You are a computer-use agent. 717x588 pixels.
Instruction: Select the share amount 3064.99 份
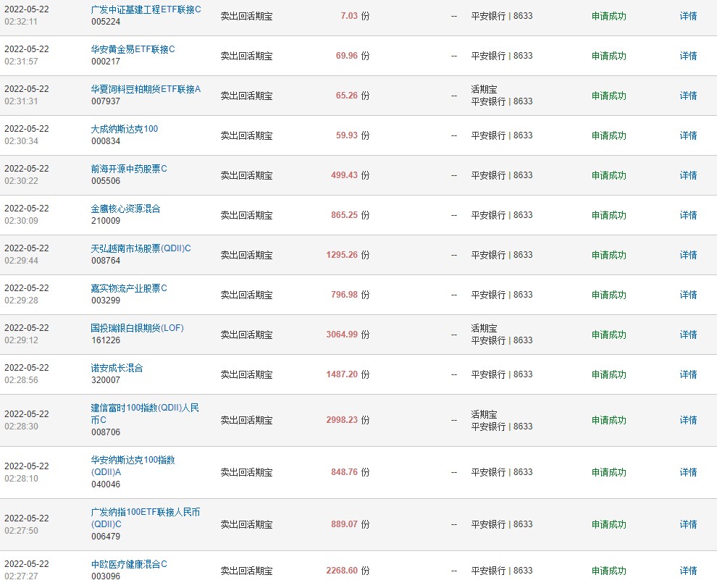pos(348,335)
